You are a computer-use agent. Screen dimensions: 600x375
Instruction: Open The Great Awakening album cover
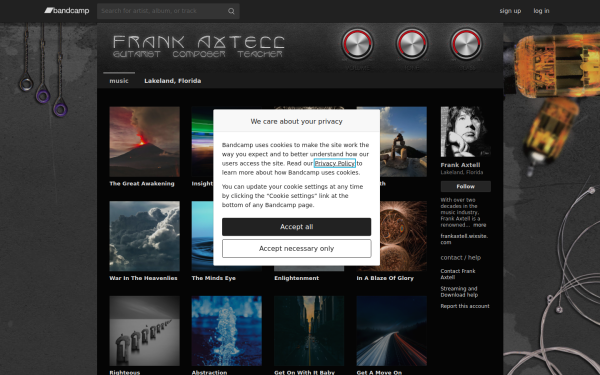tap(144, 142)
